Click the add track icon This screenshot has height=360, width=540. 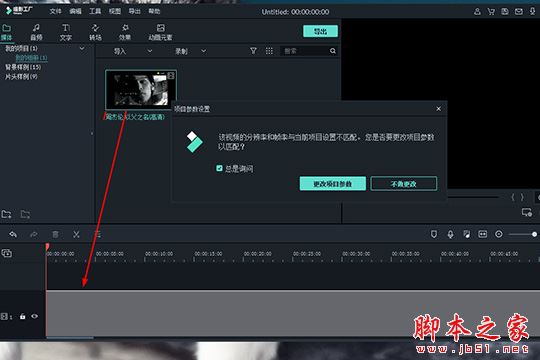[x=7, y=253]
